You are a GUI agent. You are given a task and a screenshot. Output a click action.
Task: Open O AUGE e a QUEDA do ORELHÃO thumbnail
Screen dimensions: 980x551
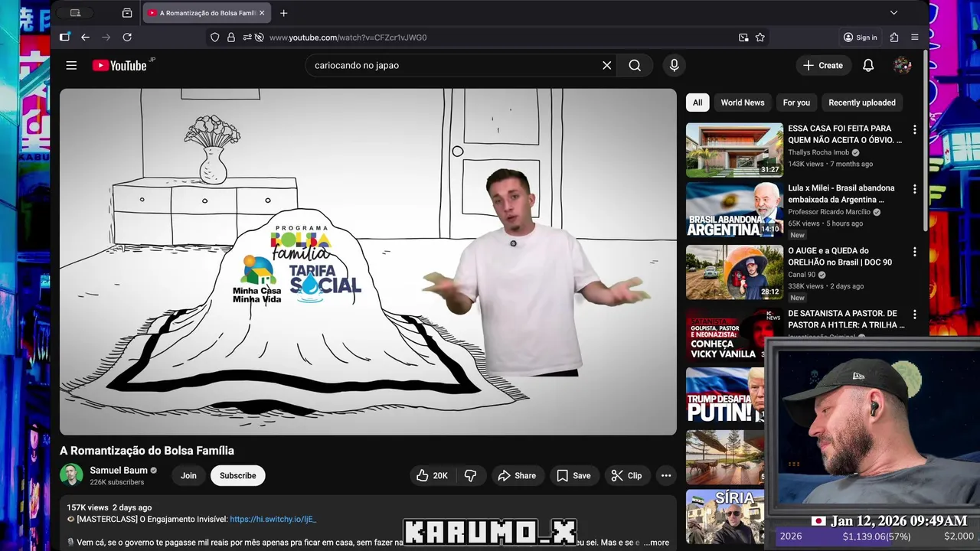(x=734, y=272)
